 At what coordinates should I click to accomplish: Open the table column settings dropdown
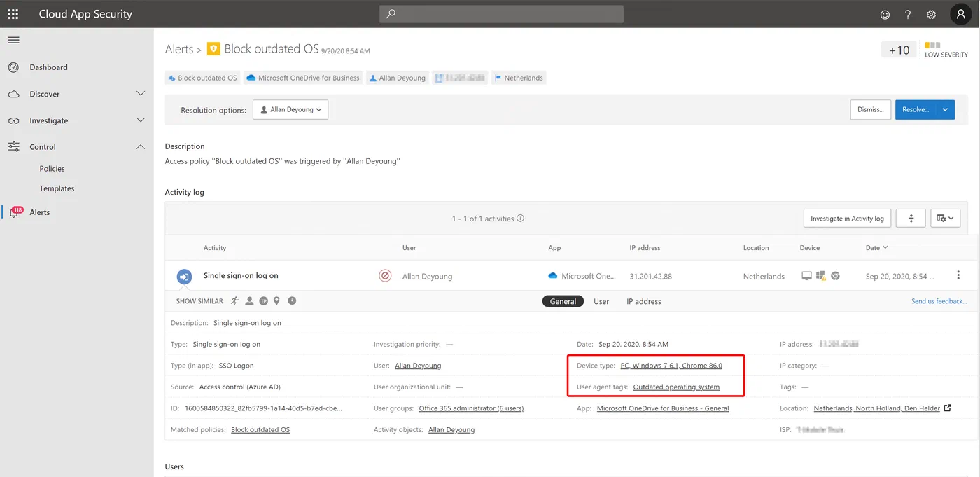[945, 219]
